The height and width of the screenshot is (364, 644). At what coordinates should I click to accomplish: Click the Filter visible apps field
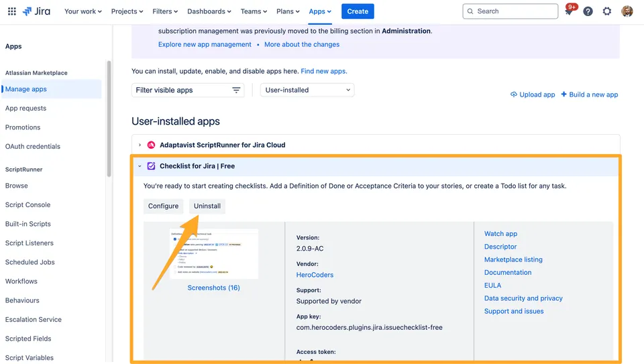click(181, 90)
